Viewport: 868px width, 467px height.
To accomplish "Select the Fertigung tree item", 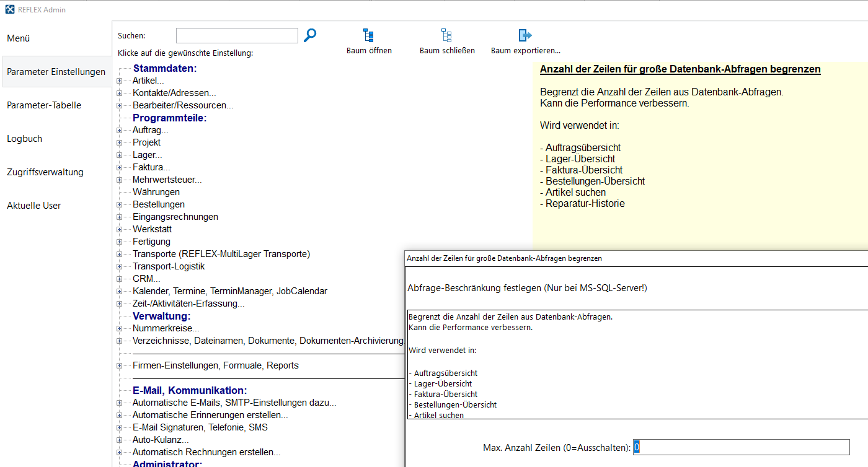I will 151,242.
